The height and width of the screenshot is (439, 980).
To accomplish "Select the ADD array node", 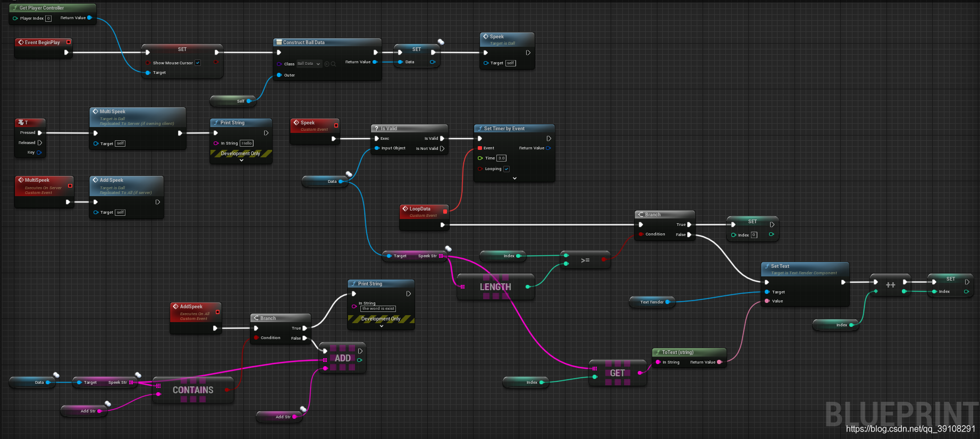I will coord(342,358).
